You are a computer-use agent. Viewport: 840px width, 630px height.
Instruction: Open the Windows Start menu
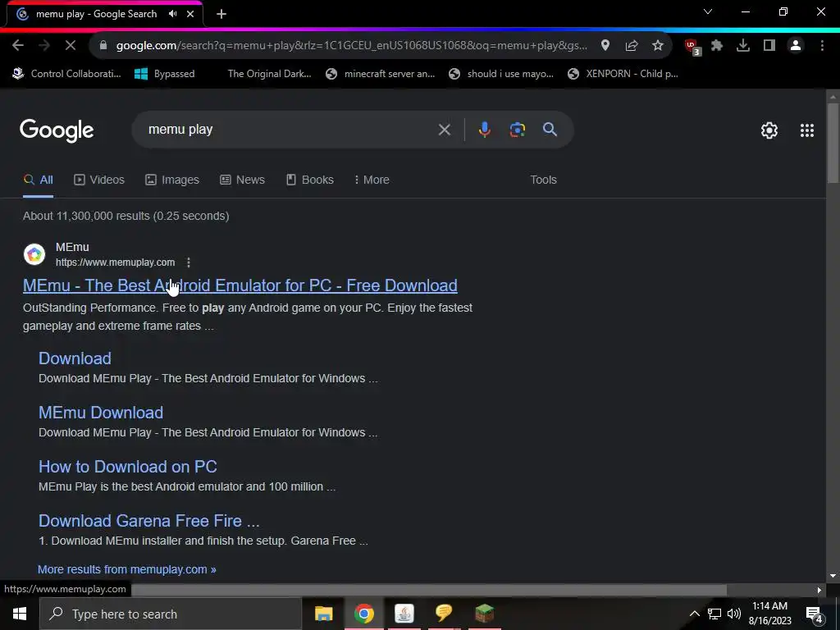tap(20, 614)
